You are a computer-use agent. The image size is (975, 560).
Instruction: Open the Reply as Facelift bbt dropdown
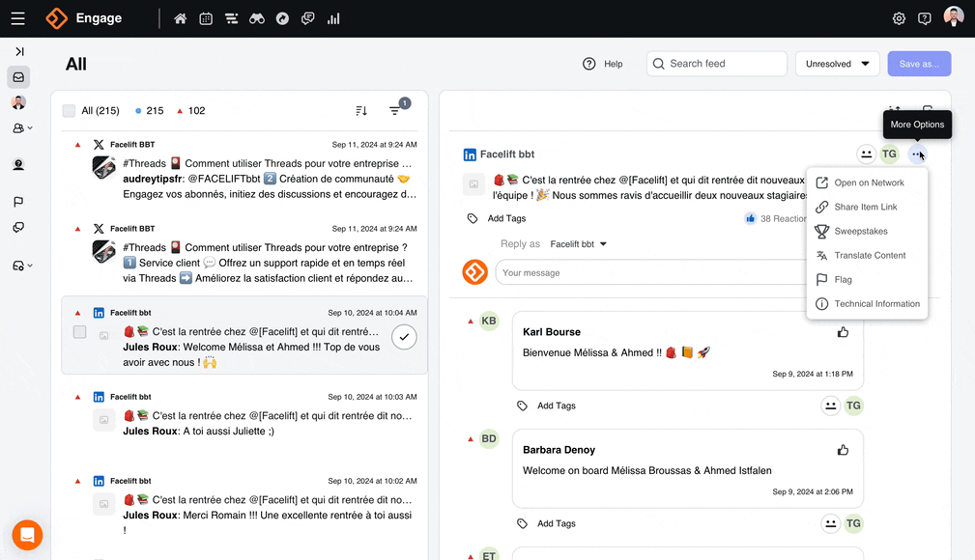point(578,244)
